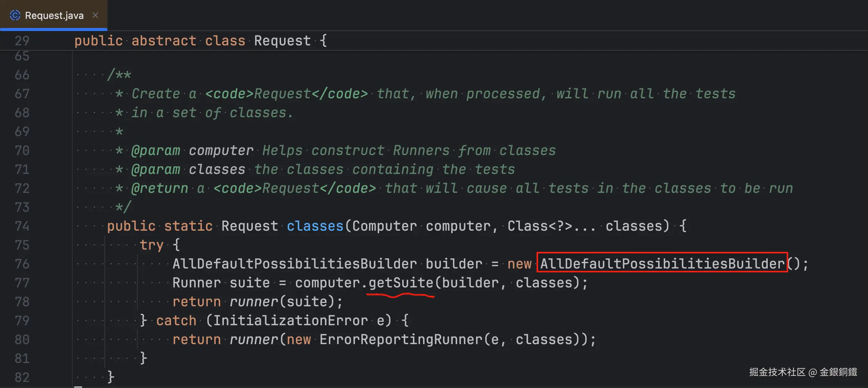Image resolution: width=868 pixels, height=388 pixels.
Task: Click the builder variable name after the first AllDefaultPossibilitiesBuilder
Action: (454, 264)
